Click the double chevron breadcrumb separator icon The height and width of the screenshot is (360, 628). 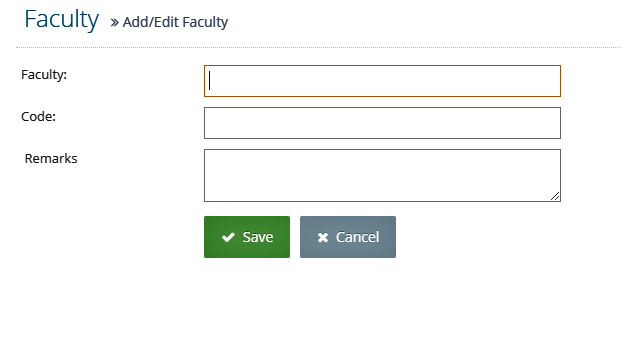point(115,22)
